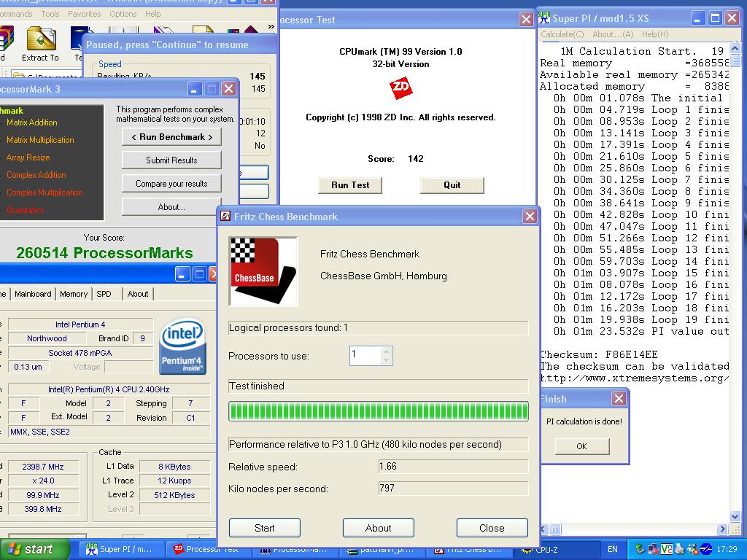
Task: Open Calculate(C) menu in Super PI
Action: (x=562, y=34)
